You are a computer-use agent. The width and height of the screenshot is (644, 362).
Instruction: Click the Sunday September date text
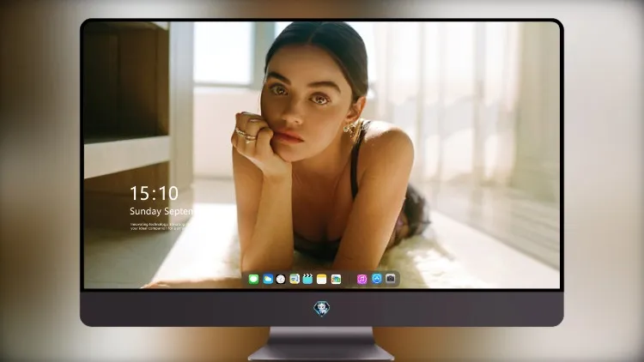tap(161, 211)
